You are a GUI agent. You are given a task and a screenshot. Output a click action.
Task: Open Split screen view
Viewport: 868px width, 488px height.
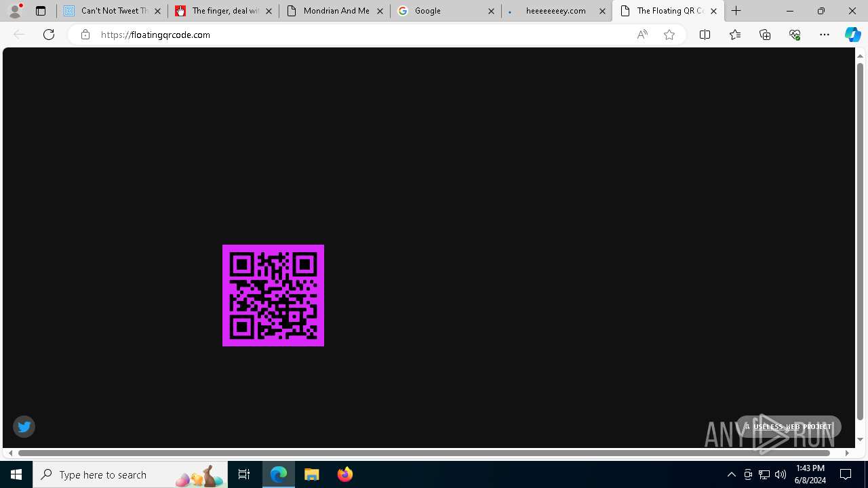tap(705, 35)
